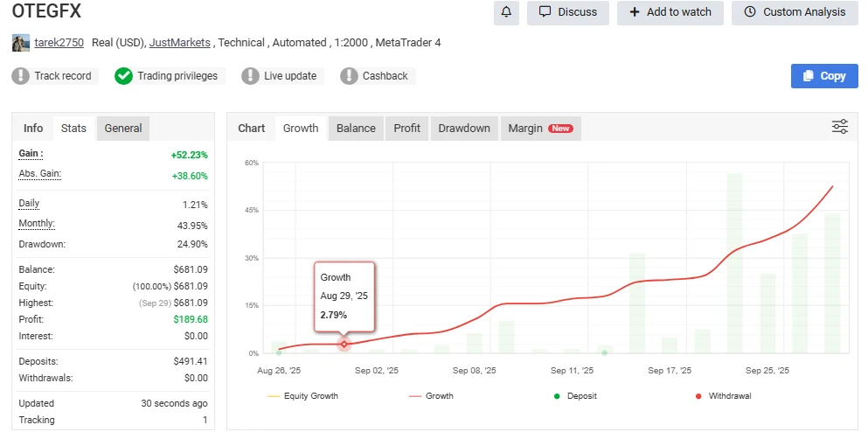Viewport: 868px width, 432px height.
Task: Click the bell notification icon
Action: 507,12
